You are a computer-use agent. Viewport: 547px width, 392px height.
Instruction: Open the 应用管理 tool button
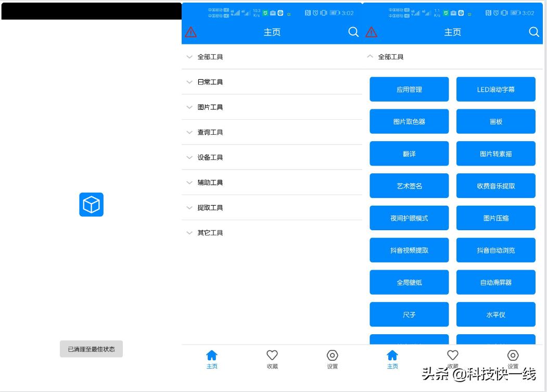(x=409, y=90)
